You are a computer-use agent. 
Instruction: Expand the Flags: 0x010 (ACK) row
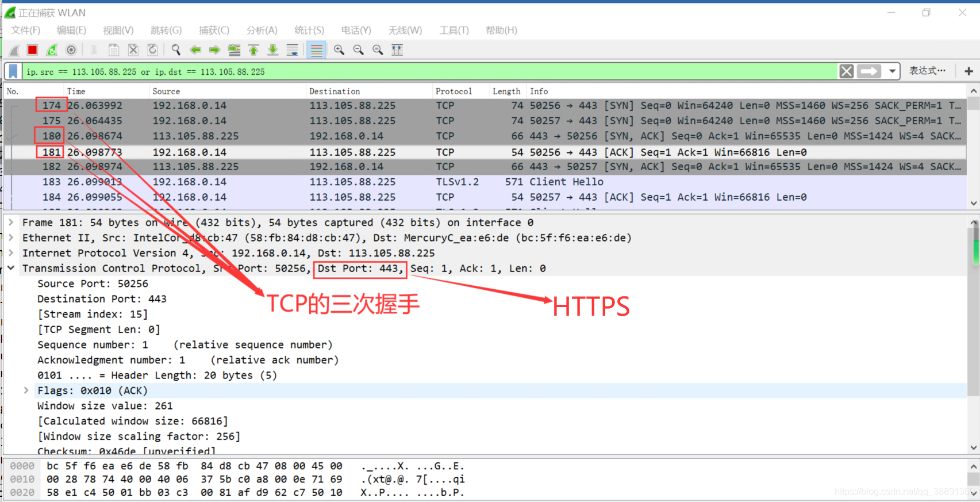26,390
